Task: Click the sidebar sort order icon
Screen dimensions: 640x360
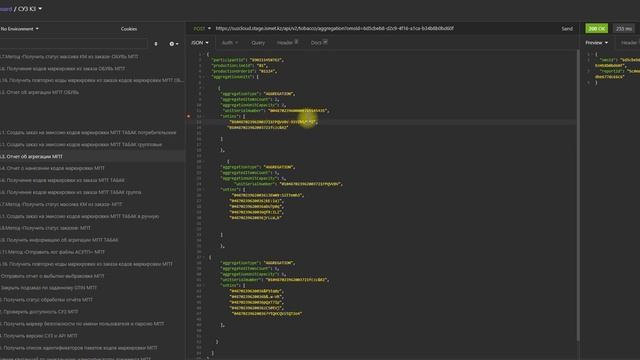Action: [x=156, y=44]
